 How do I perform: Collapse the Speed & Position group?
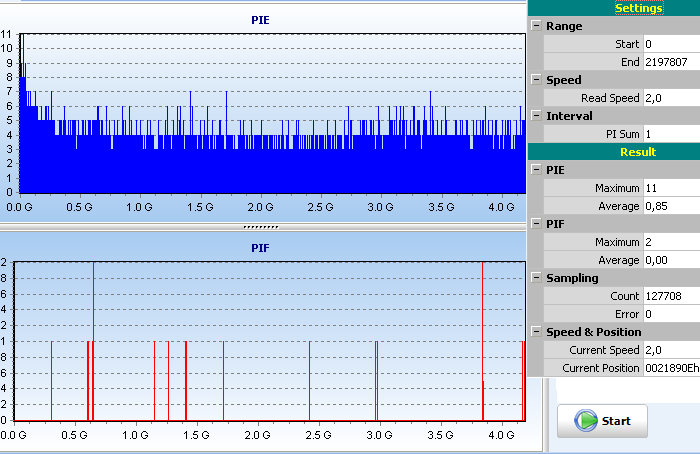(x=536, y=332)
